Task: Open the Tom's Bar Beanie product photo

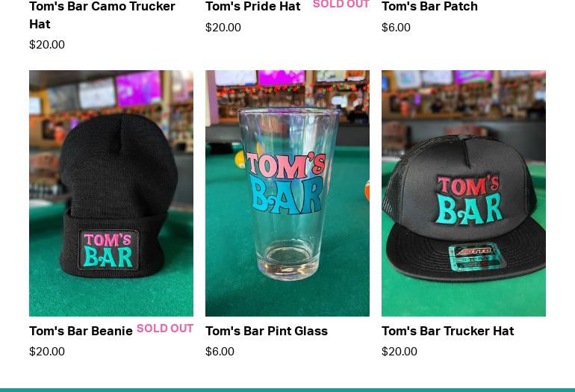Action: pos(111,193)
